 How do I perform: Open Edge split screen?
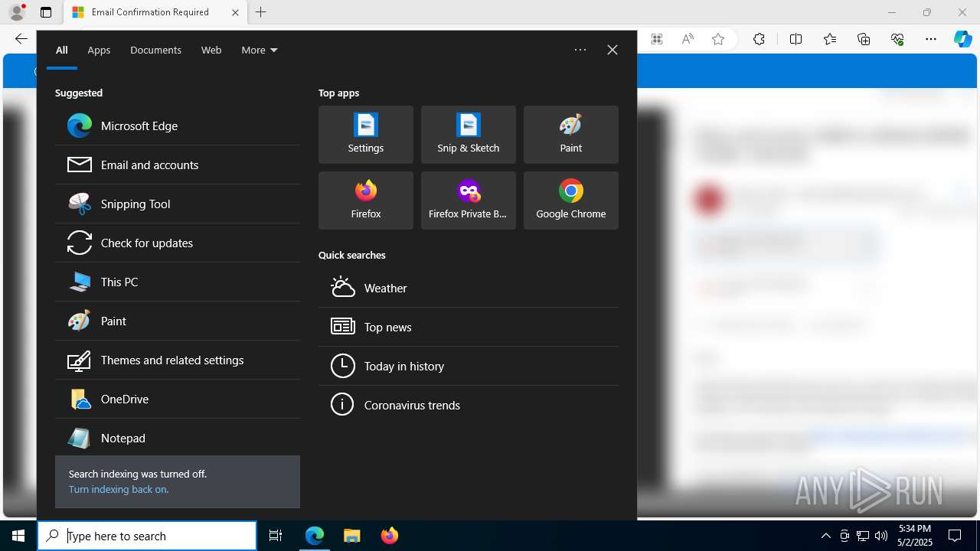point(795,39)
